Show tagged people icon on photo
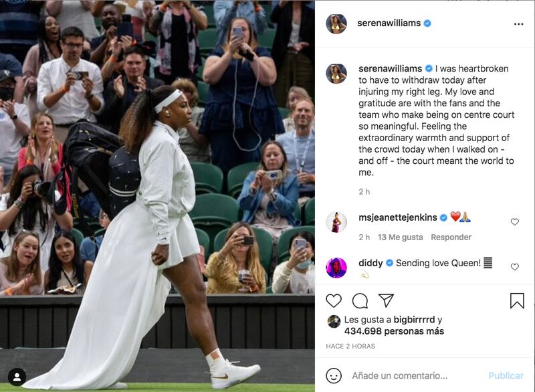This screenshot has width=535, height=392. tap(17, 377)
